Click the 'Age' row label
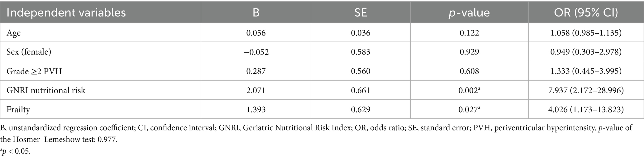This screenshot has height=158, width=644. click(14, 33)
